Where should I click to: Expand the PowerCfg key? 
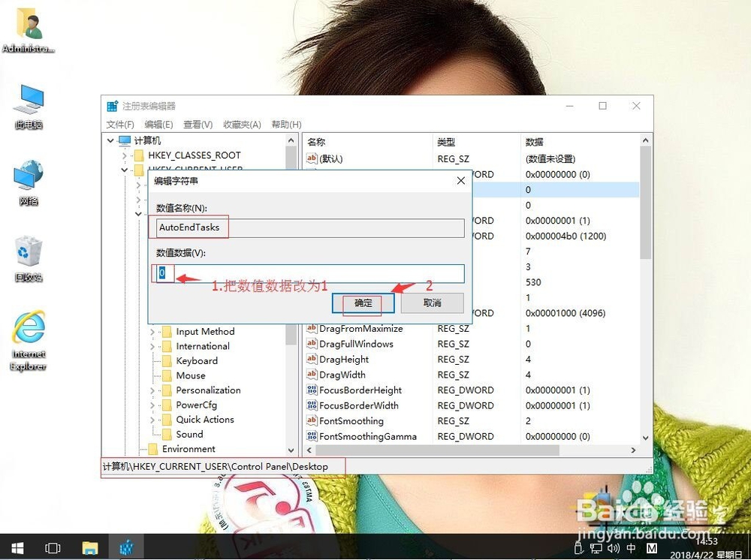(x=152, y=405)
